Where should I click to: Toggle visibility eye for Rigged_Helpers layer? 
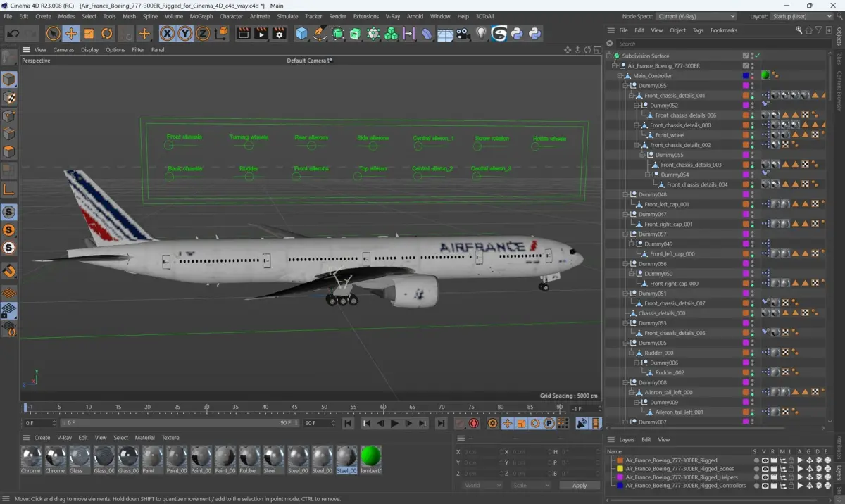coord(765,477)
